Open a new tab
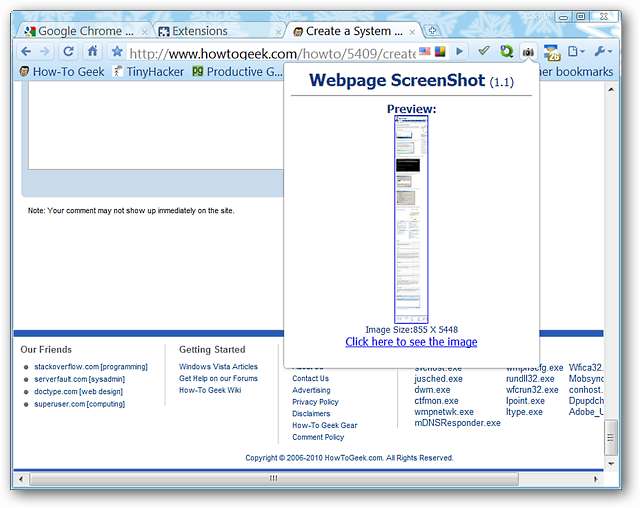This screenshot has width=640, height=508. click(x=432, y=31)
